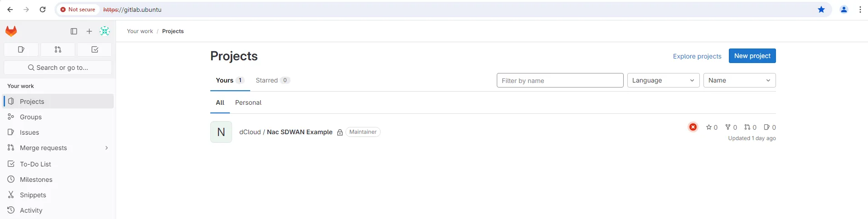This screenshot has width=868, height=219.
Task: Reload the browser page
Action: pyautogui.click(x=43, y=10)
